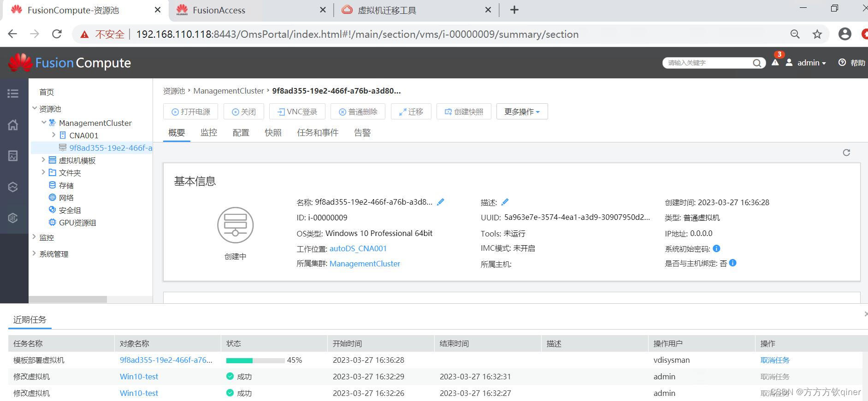The image size is (868, 401).
Task: Open the resource pool cube icon
Action: coord(13,187)
